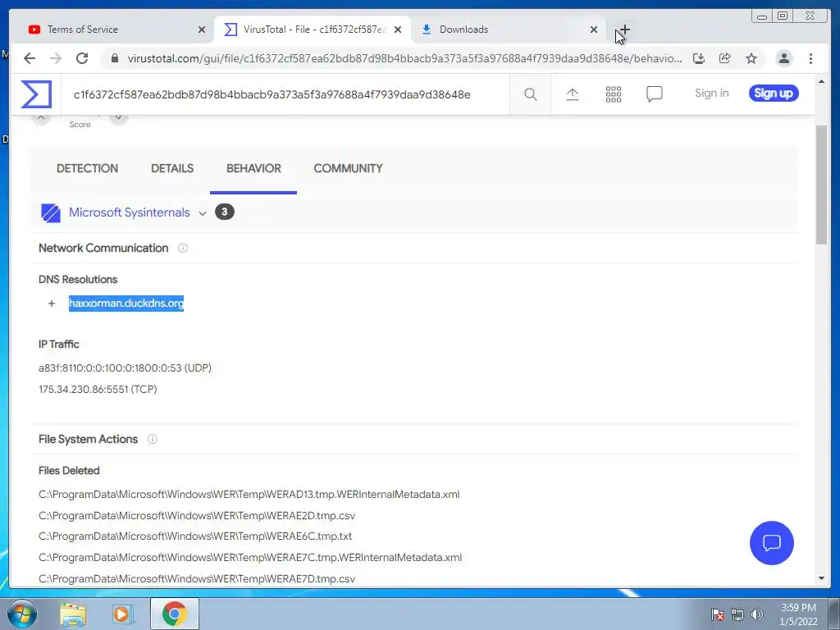Click the Sign up button
Image resolution: width=840 pixels, height=630 pixels.
click(773, 94)
